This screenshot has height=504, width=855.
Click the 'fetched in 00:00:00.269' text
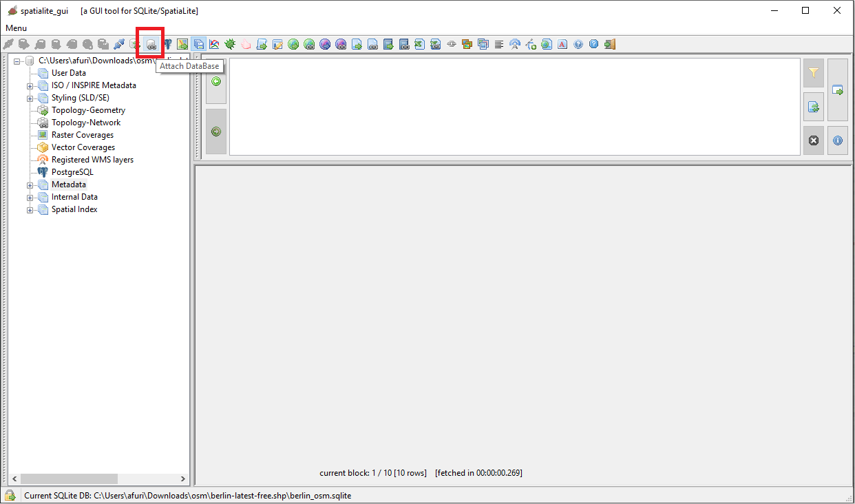(x=478, y=473)
